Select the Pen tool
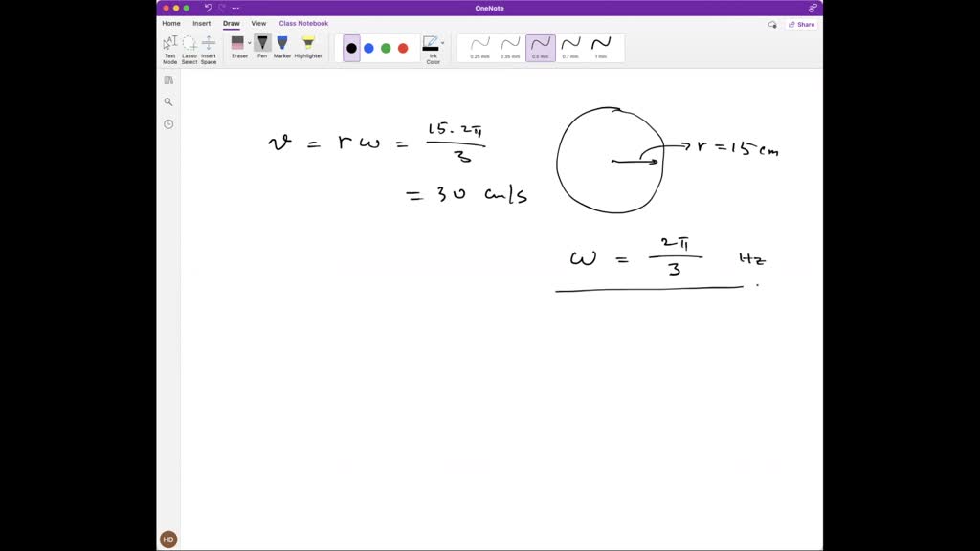The image size is (980, 551). 262,43
